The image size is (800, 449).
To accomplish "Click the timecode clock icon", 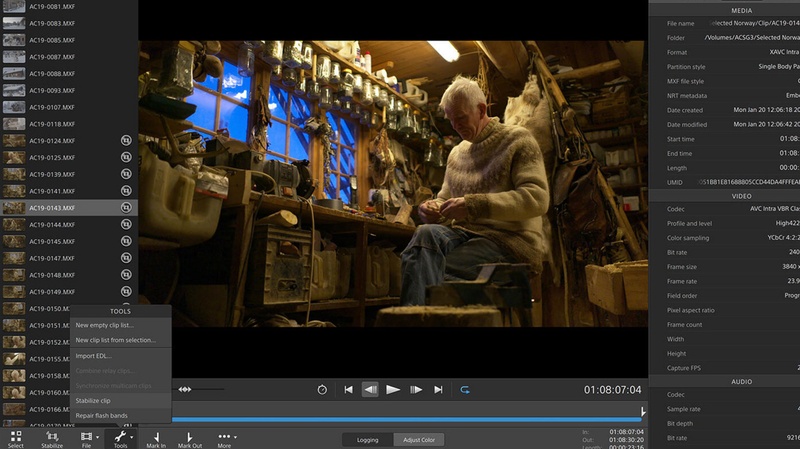I will coord(322,389).
